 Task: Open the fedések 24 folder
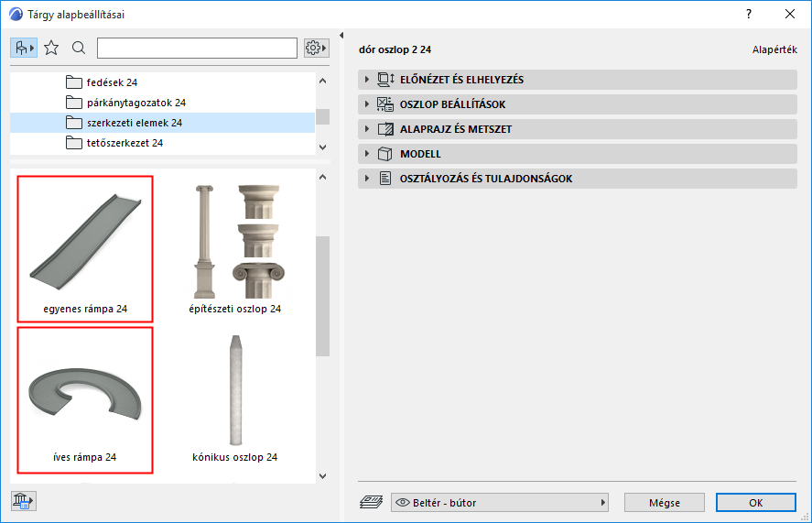163,82
